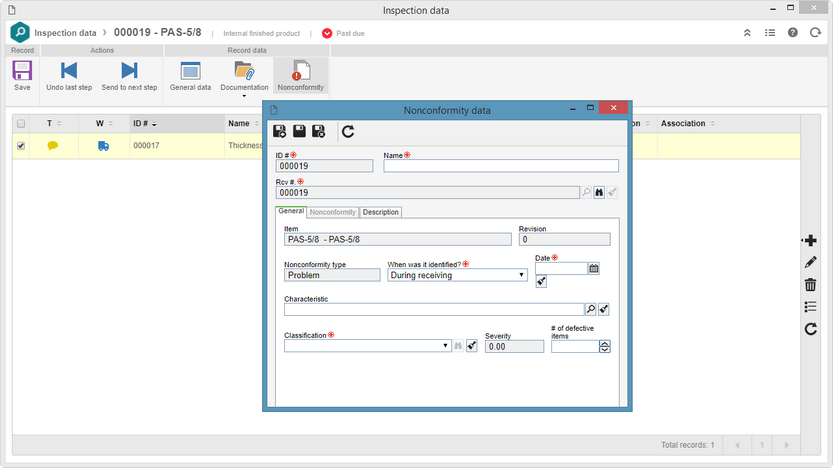Select the Nonconformity ribbon button
The width and height of the screenshot is (833, 468).
click(x=301, y=75)
